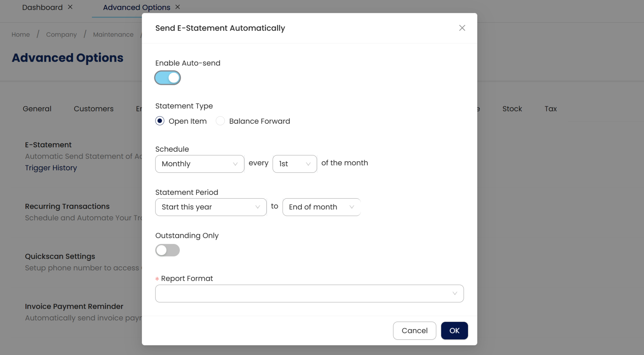
Task: Open the Monthly schedule dropdown
Action: [x=199, y=164]
